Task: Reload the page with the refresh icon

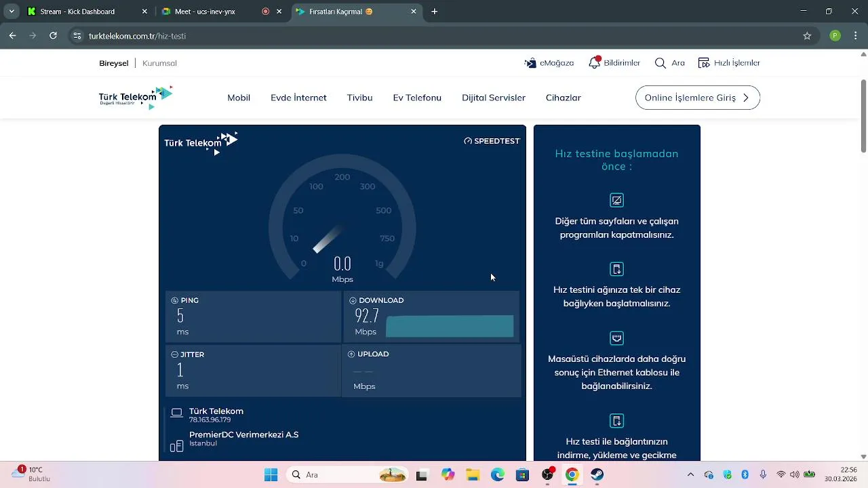Action: click(x=53, y=36)
